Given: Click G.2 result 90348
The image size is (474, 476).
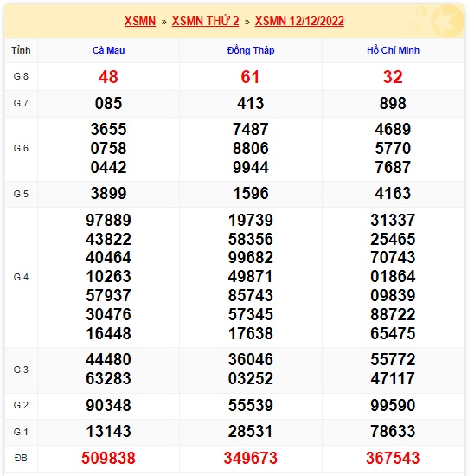Looking at the screenshot, I should coord(108,405).
